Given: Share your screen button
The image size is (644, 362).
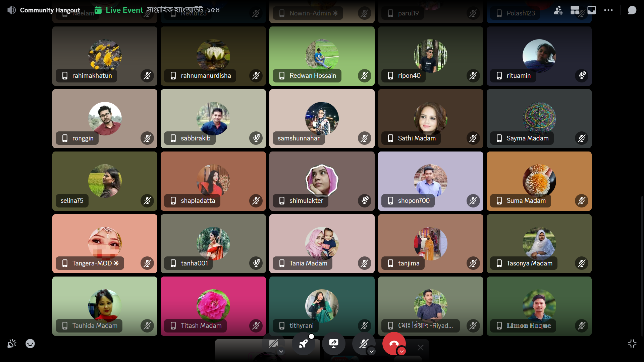Looking at the screenshot, I should tap(333, 344).
